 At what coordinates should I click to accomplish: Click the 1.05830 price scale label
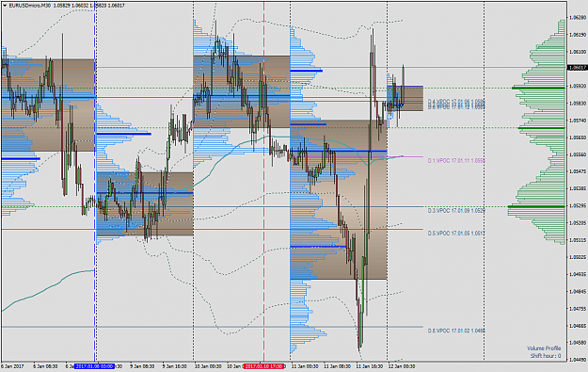[578, 104]
